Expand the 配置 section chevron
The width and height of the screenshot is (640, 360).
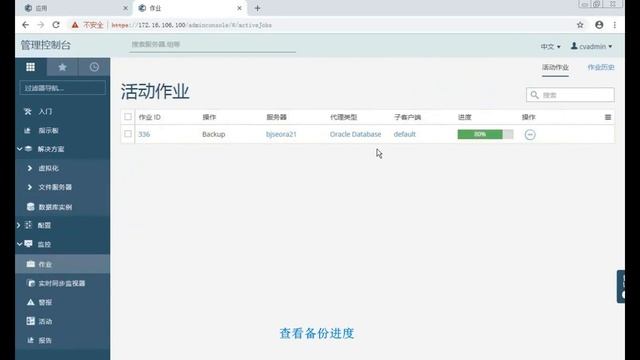click(18, 225)
